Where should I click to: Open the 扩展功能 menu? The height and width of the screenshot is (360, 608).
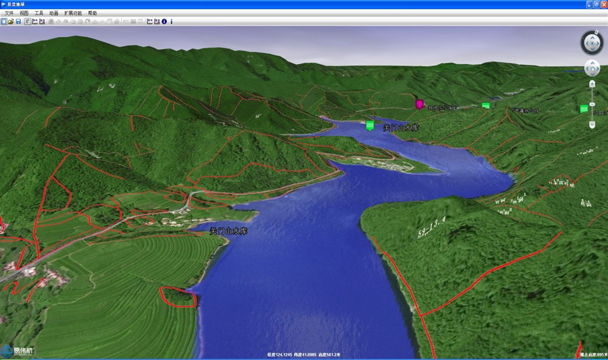73,13
